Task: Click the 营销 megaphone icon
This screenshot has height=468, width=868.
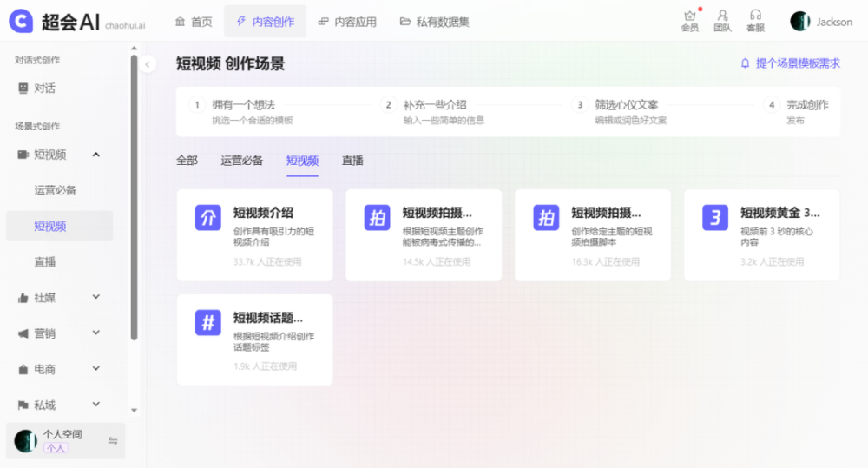Action: point(23,333)
